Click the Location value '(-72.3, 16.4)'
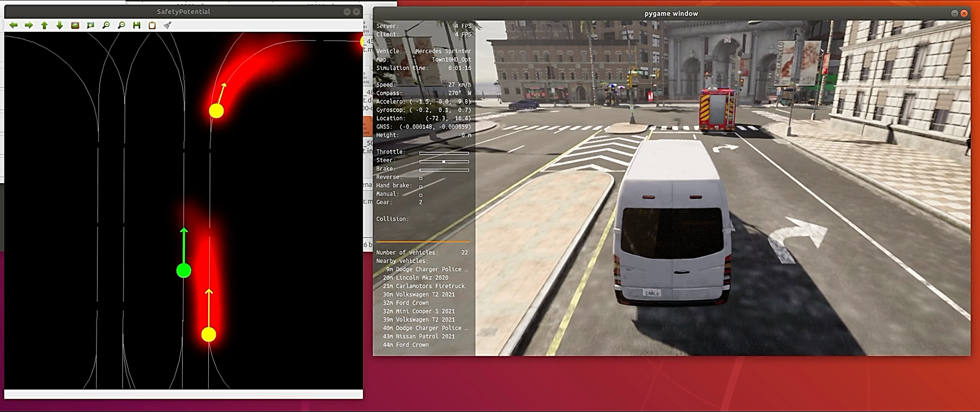Screen dimensions: 980x412 (448, 118)
